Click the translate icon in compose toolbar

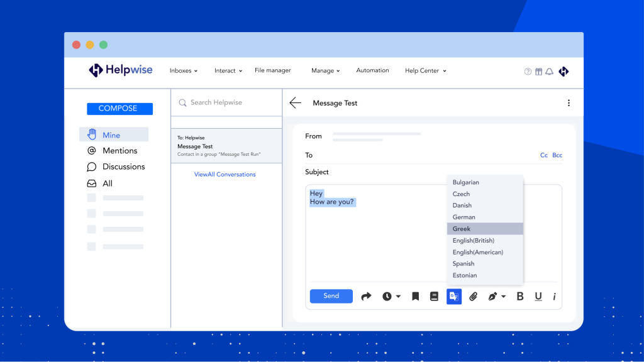453,297
